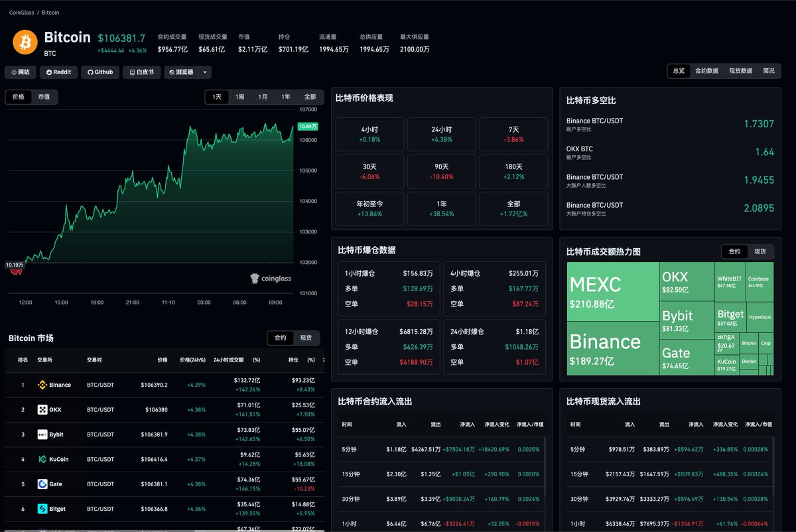Select the 现货数据 spot data tab
Screen dimensions: 796x532
[x=740, y=71]
